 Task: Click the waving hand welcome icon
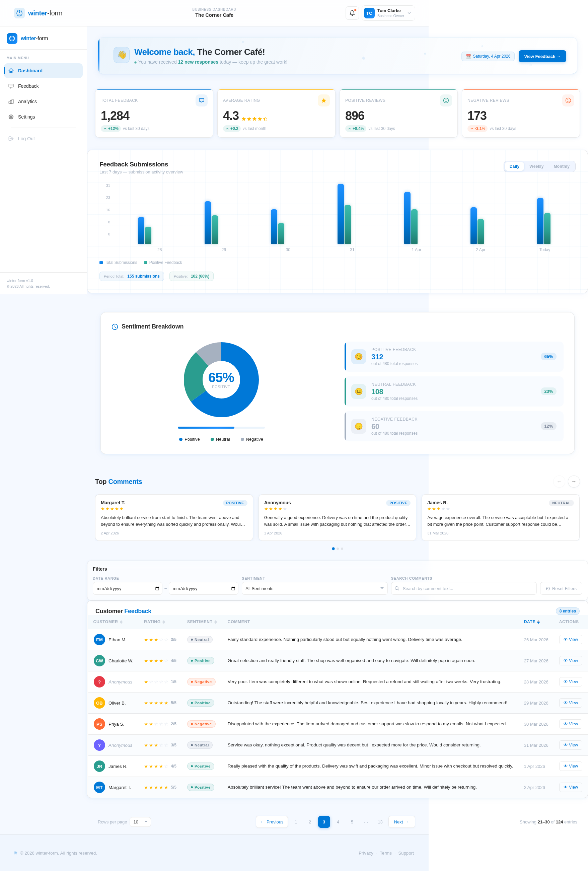pos(122,55)
